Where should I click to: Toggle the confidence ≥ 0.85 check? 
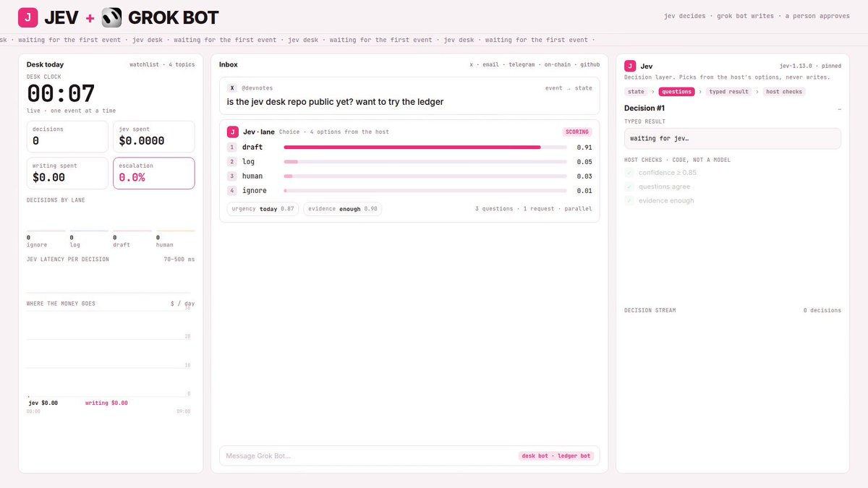[x=629, y=173]
